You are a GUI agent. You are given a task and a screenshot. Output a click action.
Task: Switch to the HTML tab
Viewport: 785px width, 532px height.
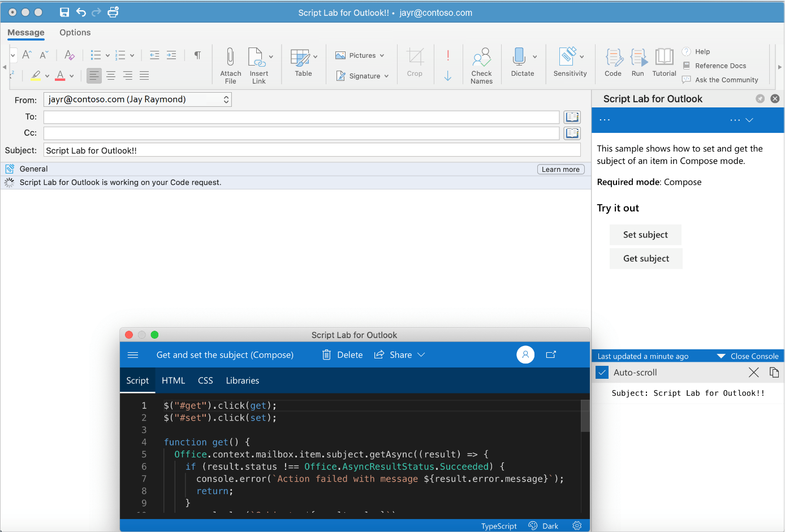coord(173,380)
